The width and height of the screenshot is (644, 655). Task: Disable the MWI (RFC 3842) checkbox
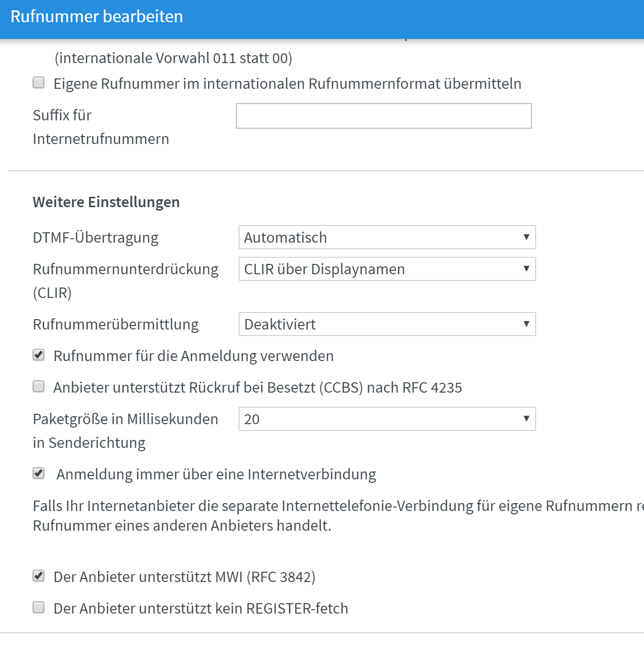coord(38,576)
